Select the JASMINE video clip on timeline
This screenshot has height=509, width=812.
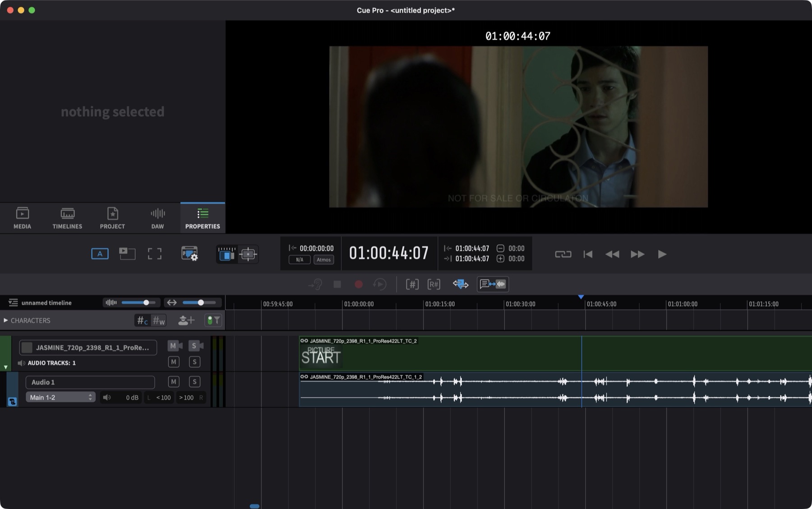(x=555, y=353)
